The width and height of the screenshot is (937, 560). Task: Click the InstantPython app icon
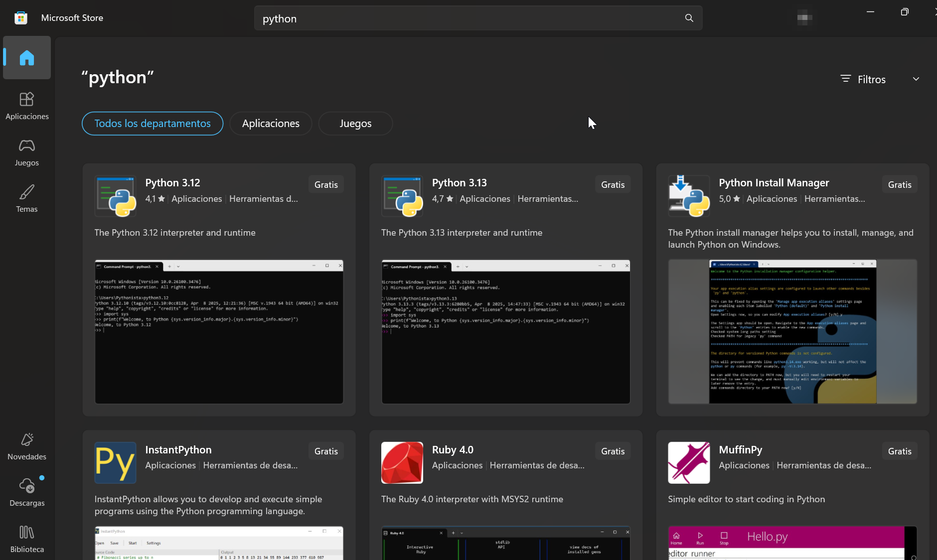tap(116, 463)
